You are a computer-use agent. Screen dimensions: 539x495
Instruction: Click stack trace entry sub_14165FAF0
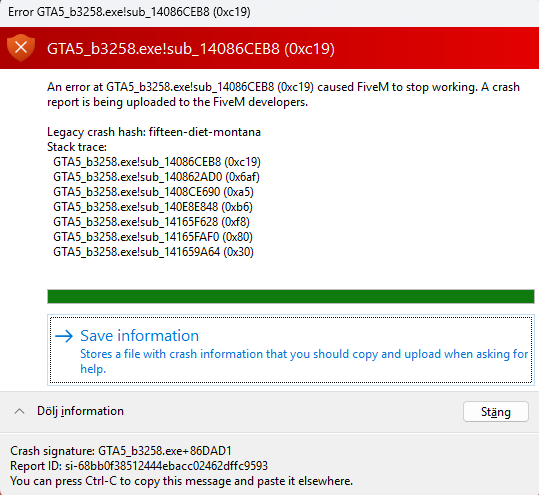153,237
